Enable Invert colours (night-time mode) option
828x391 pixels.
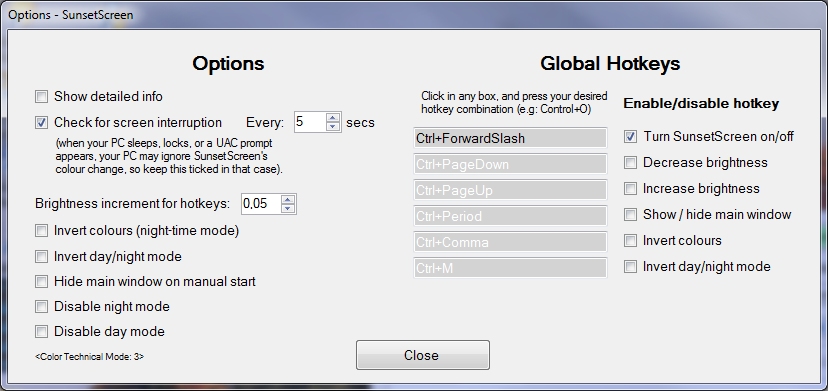coord(41,231)
